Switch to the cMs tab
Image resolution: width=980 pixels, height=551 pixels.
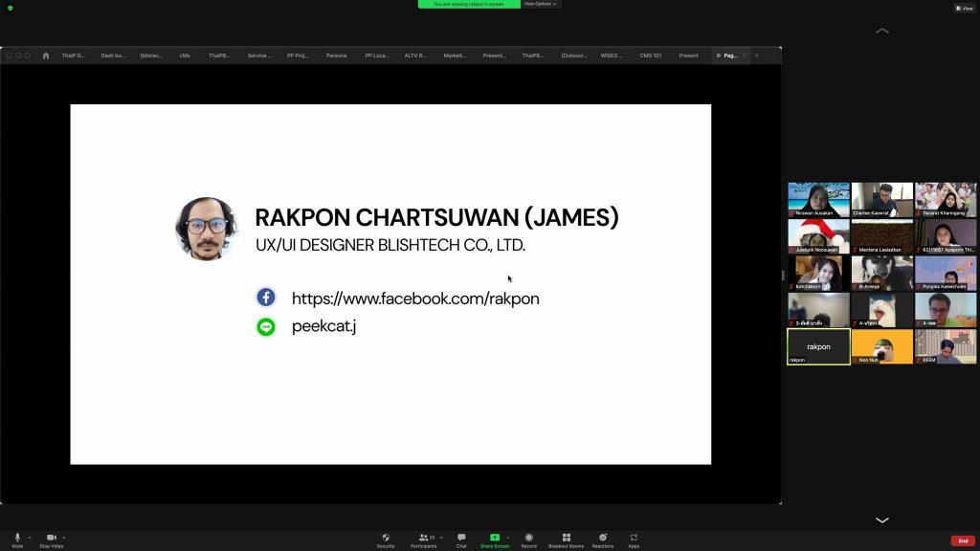click(185, 55)
